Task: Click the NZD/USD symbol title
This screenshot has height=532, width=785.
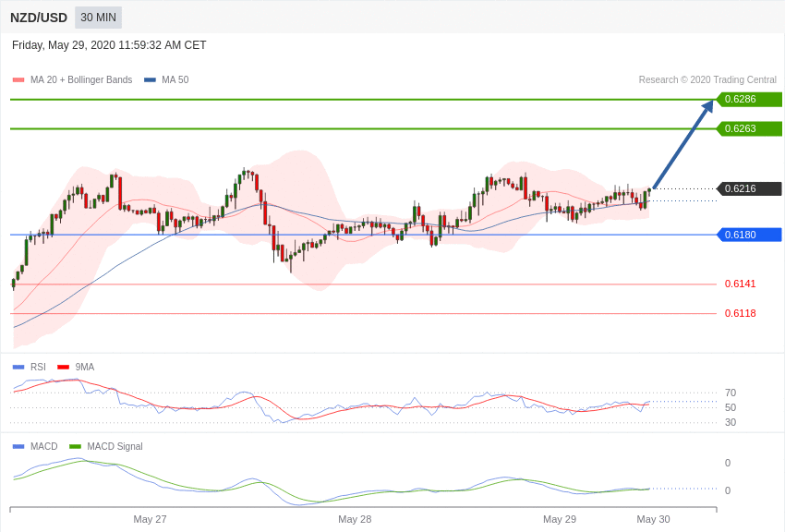Action: point(39,18)
